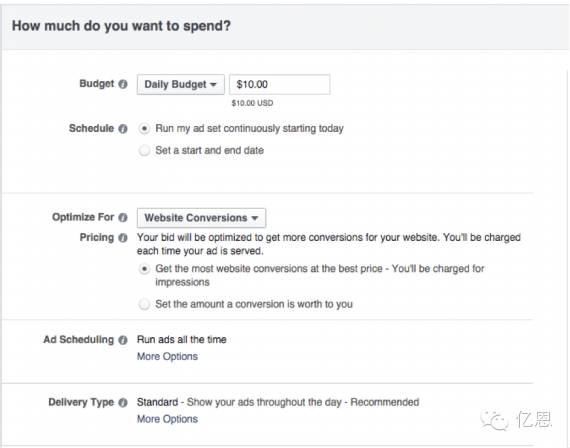Select Run my ad set continuously option
This screenshot has height=448, width=570.
pos(144,129)
